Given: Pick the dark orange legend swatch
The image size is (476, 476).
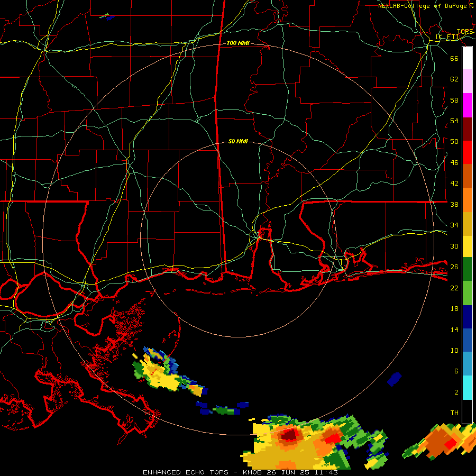Looking at the screenshot, I should pos(467,176).
